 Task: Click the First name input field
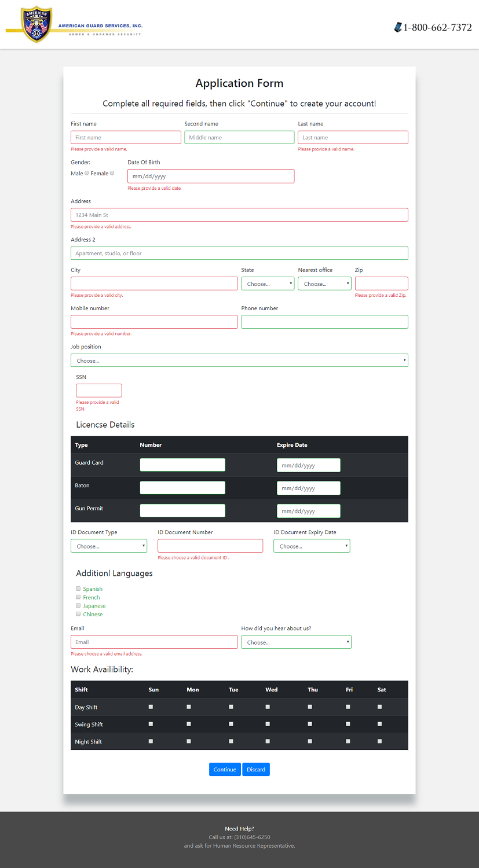point(126,137)
